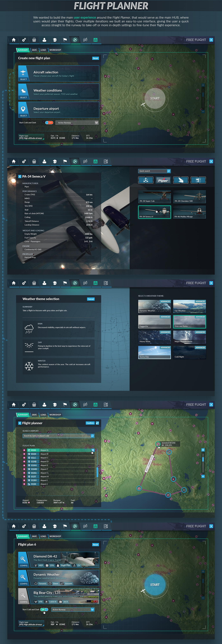Filter aircraft by airliner category icon
222x644 pixels.
pyautogui.click(x=198, y=180)
